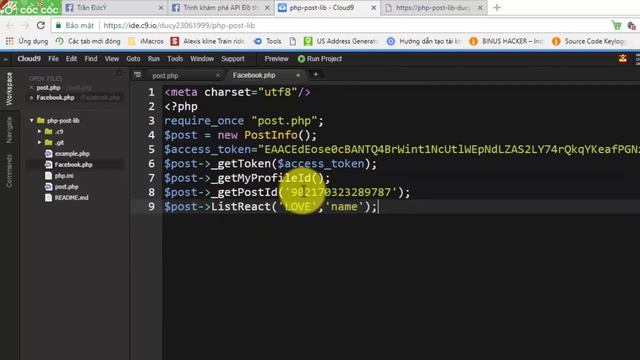Add a new editor tab with plus
640x360 pixels.
(316, 74)
